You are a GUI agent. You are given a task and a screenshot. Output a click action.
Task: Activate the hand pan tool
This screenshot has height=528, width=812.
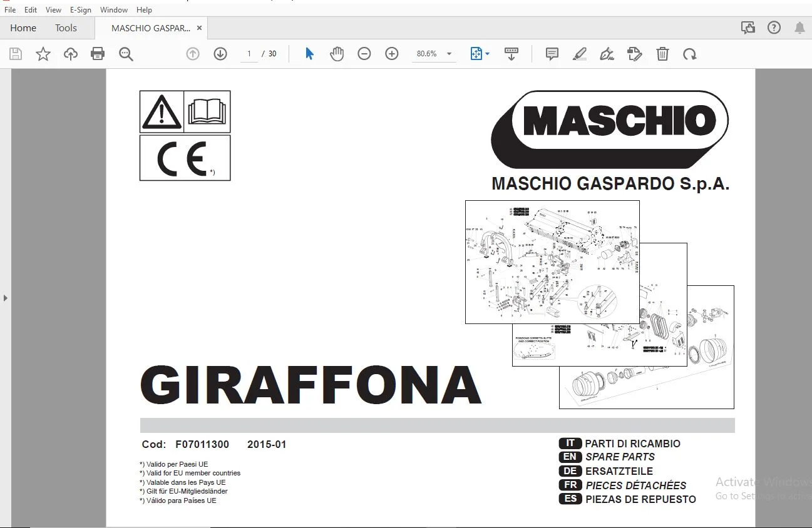[337, 54]
